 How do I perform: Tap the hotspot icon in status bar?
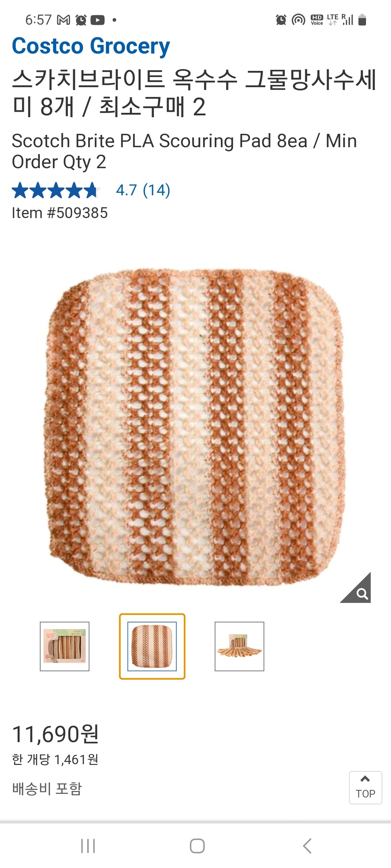click(x=298, y=20)
